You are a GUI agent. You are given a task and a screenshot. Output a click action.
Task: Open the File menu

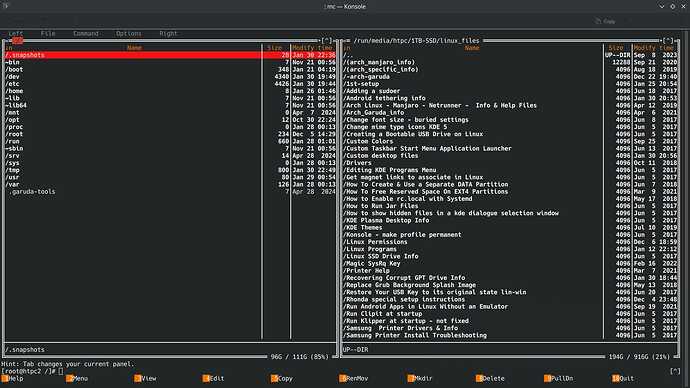[48, 33]
